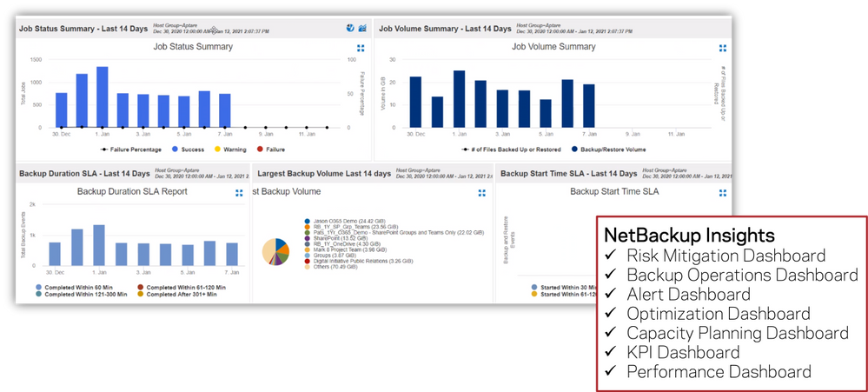This screenshot has height=392, width=868.
Task: Click 'Job Volume Summary - Last 14 Days' panel title
Action: pyautogui.click(x=445, y=28)
